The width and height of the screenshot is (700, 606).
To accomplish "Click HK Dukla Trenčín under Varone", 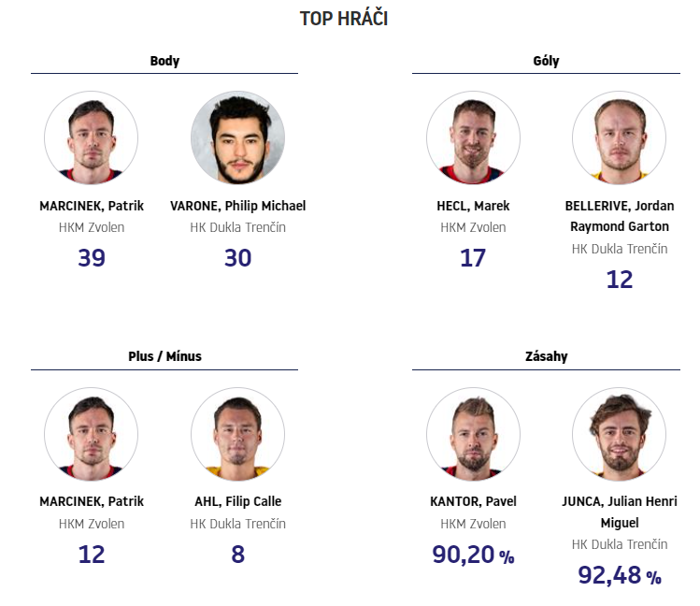I will point(238,227).
